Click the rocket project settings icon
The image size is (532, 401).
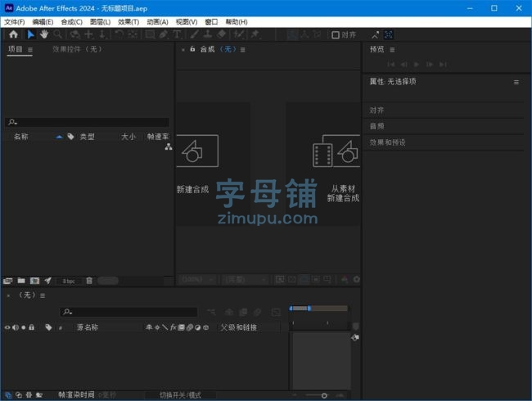point(47,281)
